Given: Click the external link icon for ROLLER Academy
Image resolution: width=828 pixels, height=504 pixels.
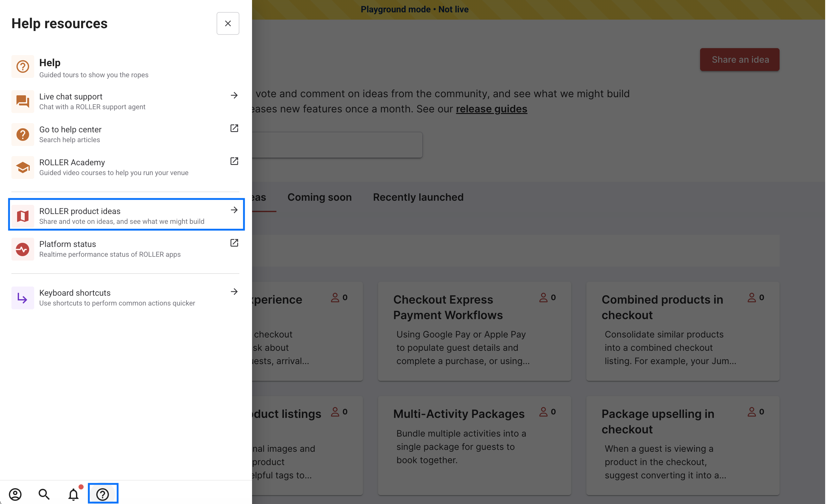Looking at the screenshot, I should coord(234,161).
